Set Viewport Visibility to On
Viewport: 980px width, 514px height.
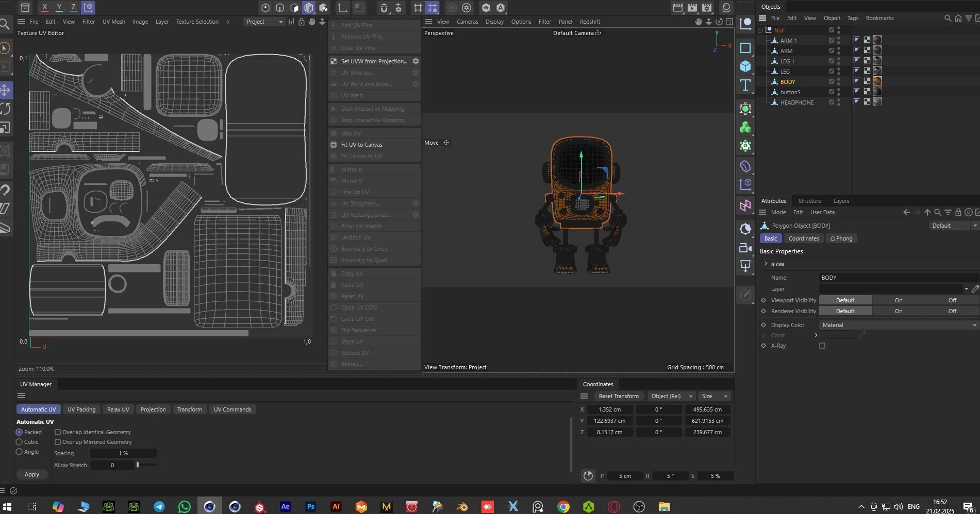(x=899, y=300)
